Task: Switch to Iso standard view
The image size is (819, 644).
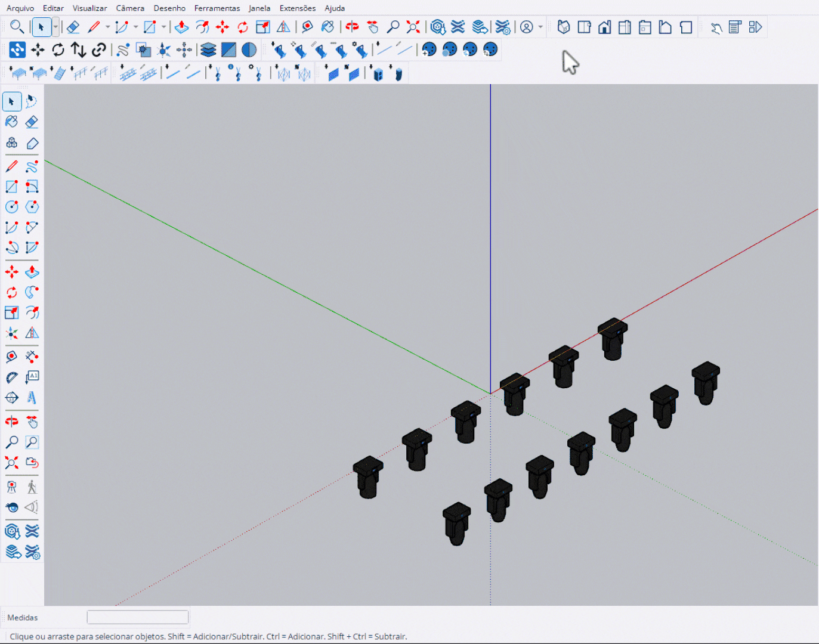Action: click(x=564, y=27)
